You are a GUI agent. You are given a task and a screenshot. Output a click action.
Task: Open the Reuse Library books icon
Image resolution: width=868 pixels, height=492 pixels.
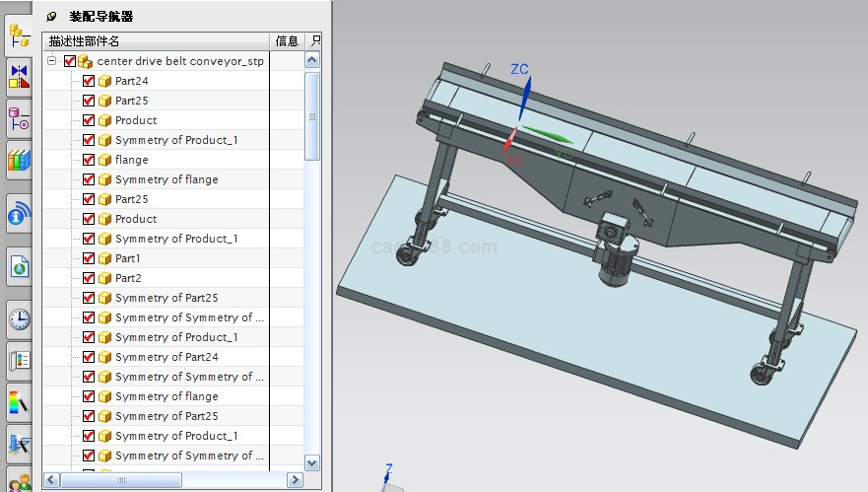point(19,160)
